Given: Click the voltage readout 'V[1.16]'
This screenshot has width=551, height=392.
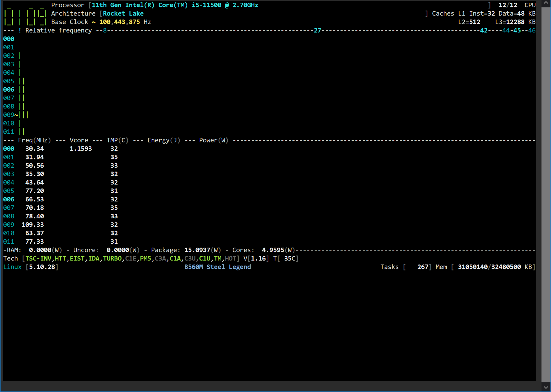Looking at the screenshot, I should click(x=256, y=258).
